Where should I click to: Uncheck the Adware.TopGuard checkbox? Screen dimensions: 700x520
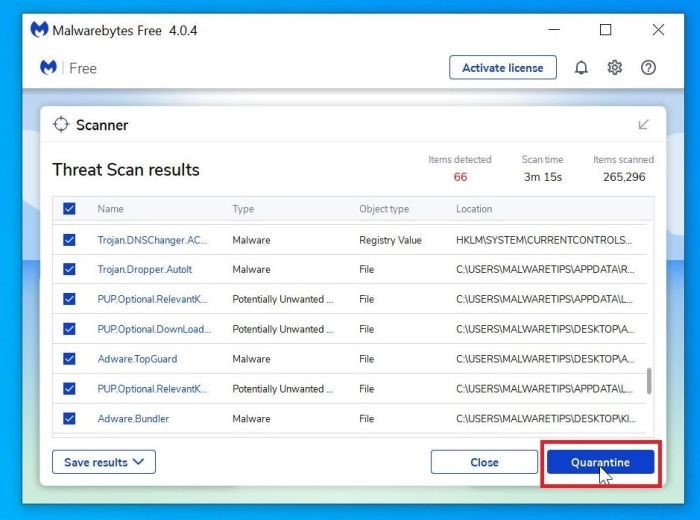point(69,359)
